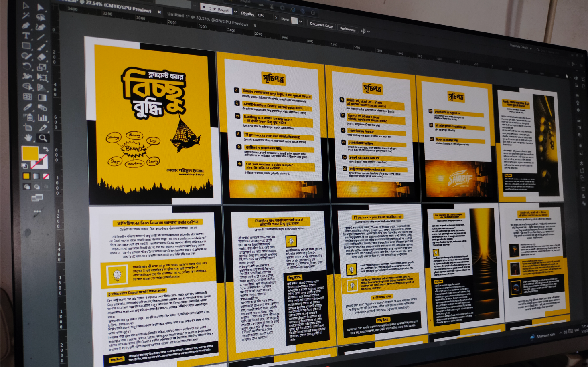Set paint mode to solid Color
The height and width of the screenshot is (367, 588).
26,176
